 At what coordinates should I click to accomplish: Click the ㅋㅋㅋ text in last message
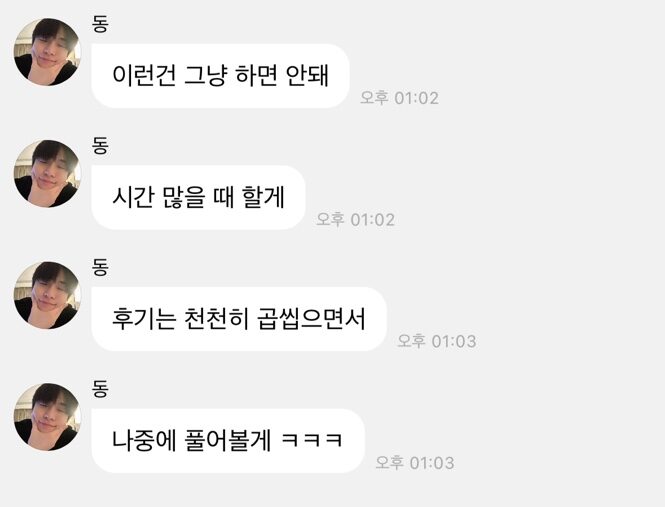click(312, 440)
